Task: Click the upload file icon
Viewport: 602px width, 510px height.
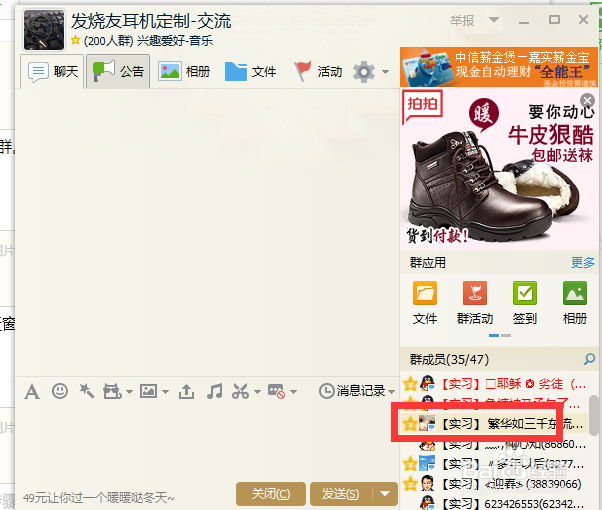Action: [x=186, y=391]
